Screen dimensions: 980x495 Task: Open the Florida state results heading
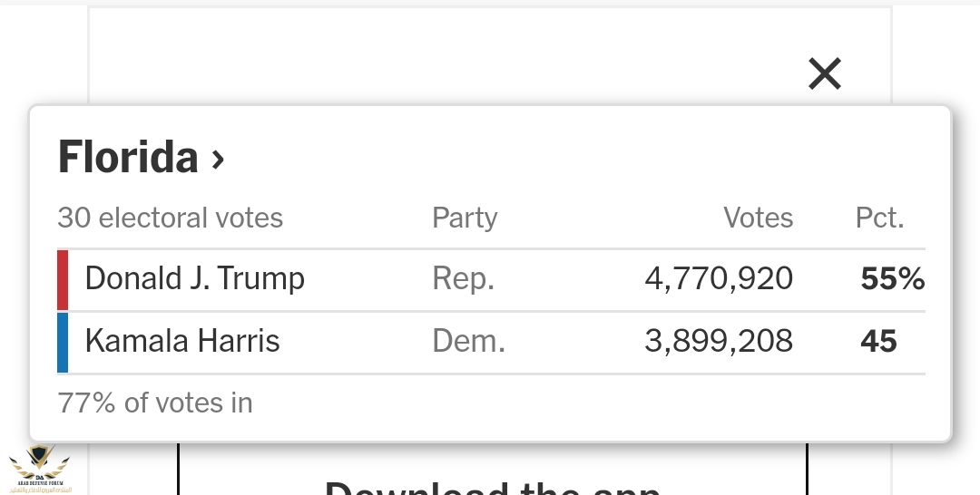[129, 158]
